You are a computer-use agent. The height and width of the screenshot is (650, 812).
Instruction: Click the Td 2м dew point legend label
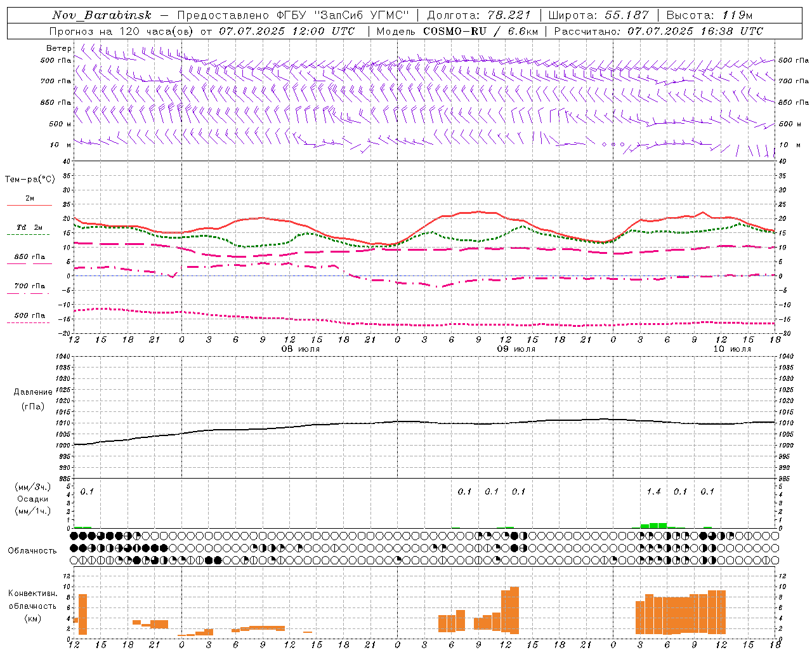tap(30, 227)
